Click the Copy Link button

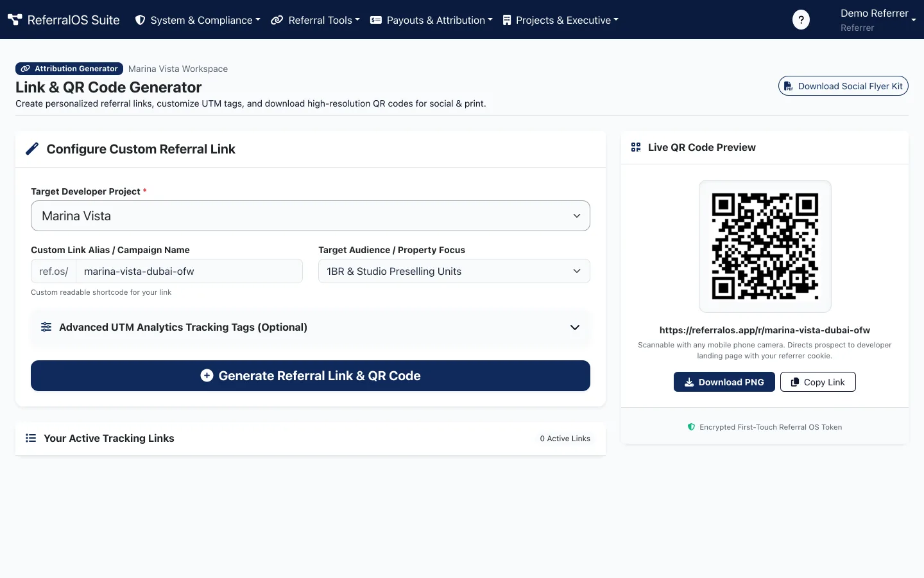[818, 382]
